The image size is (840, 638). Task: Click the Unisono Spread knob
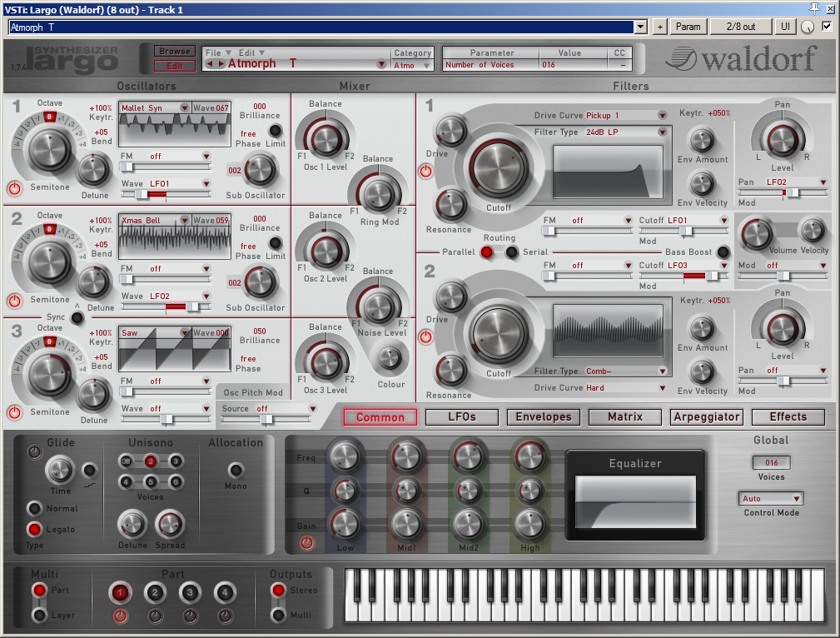coord(169,525)
